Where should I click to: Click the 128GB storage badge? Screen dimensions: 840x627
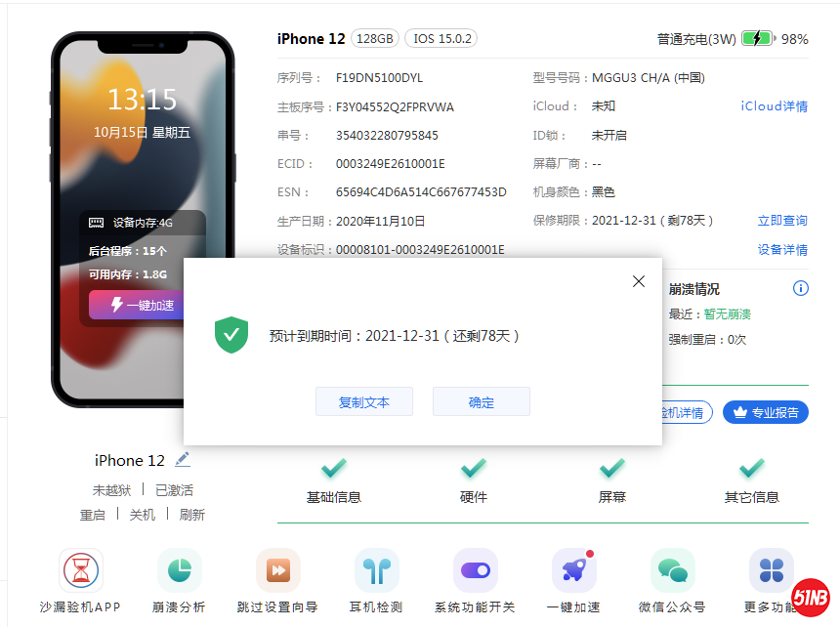374,38
